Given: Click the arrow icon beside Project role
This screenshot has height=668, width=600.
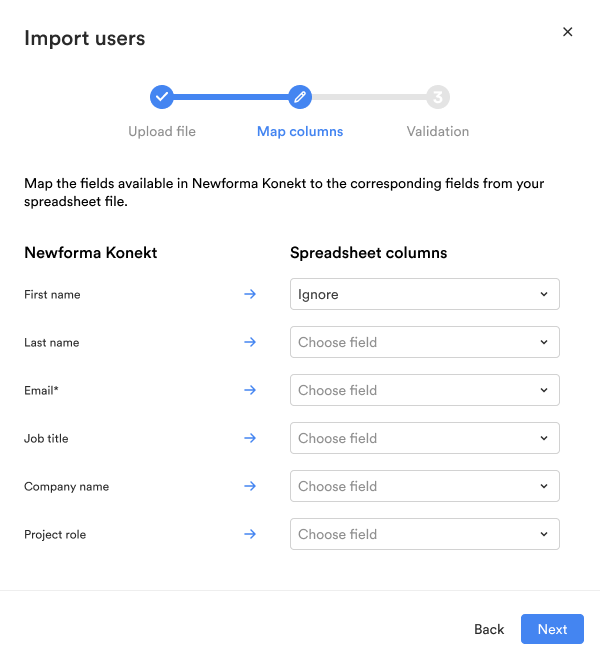Looking at the screenshot, I should [x=250, y=534].
